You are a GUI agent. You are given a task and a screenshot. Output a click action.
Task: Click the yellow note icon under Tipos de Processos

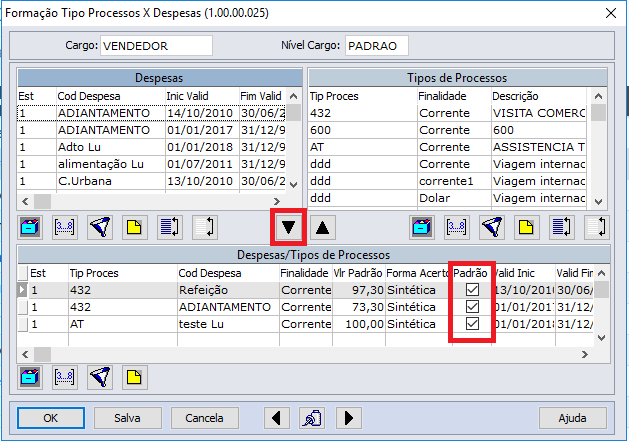pyautogui.click(x=526, y=228)
